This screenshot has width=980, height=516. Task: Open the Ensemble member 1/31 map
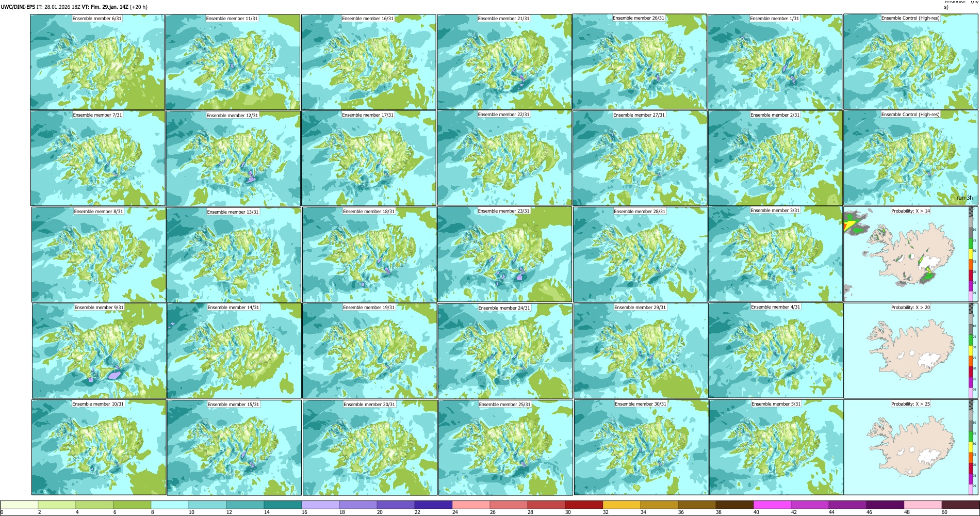[x=775, y=62]
